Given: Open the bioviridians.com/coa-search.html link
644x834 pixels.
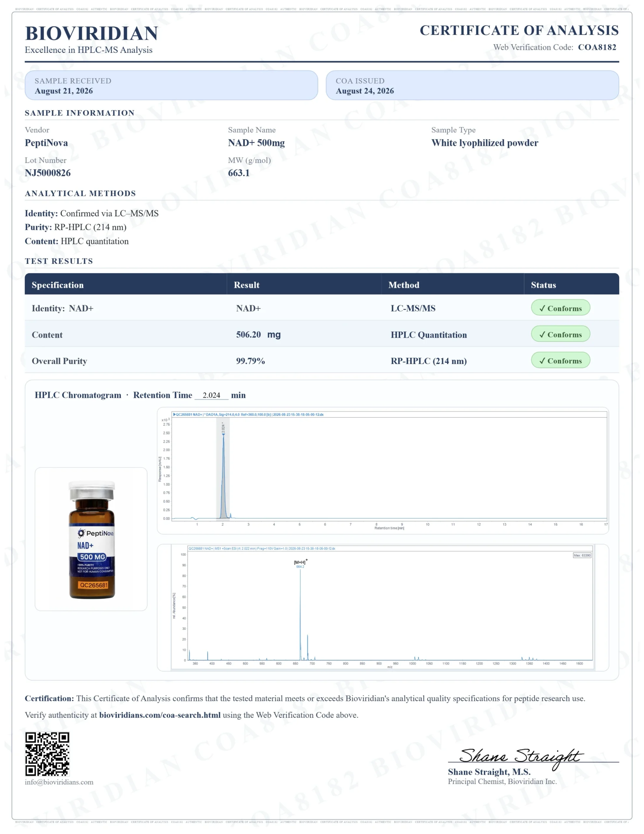Looking at the screenshot, I should [x=160, y=715].
